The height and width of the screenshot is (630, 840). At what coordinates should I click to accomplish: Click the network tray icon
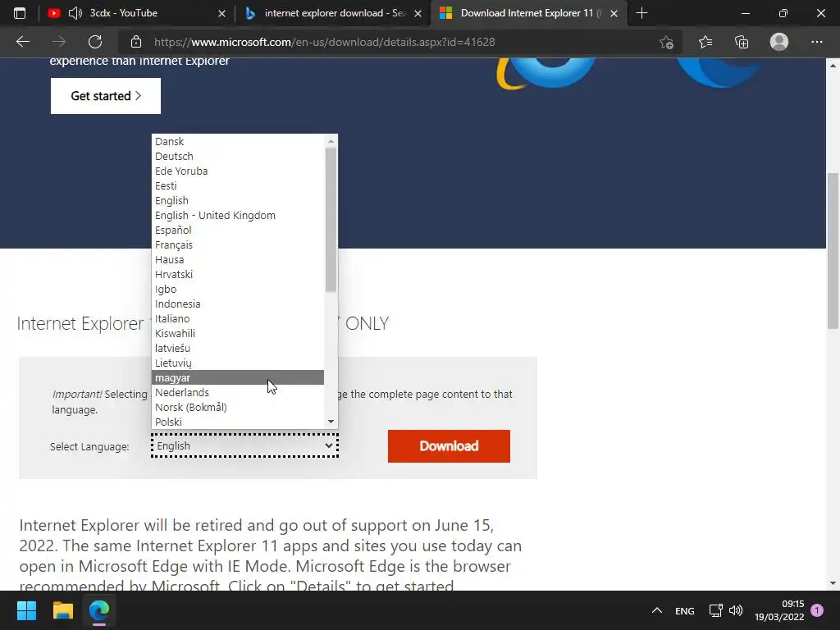coord(715,610)
